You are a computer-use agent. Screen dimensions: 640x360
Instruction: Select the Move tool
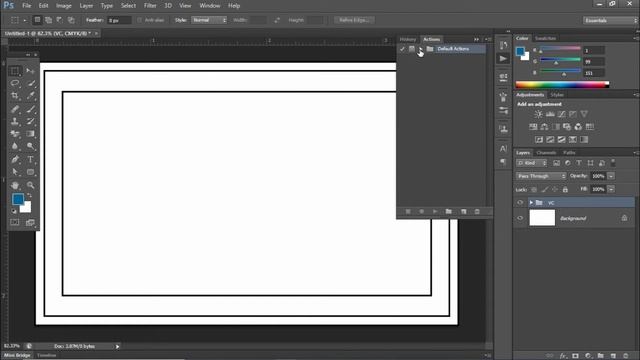(31, 71)
